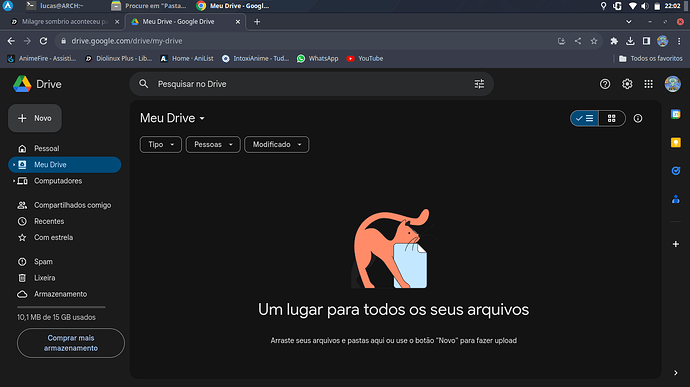690x387 pixels.
Task: Reload the Drive page
Action: 43,41
